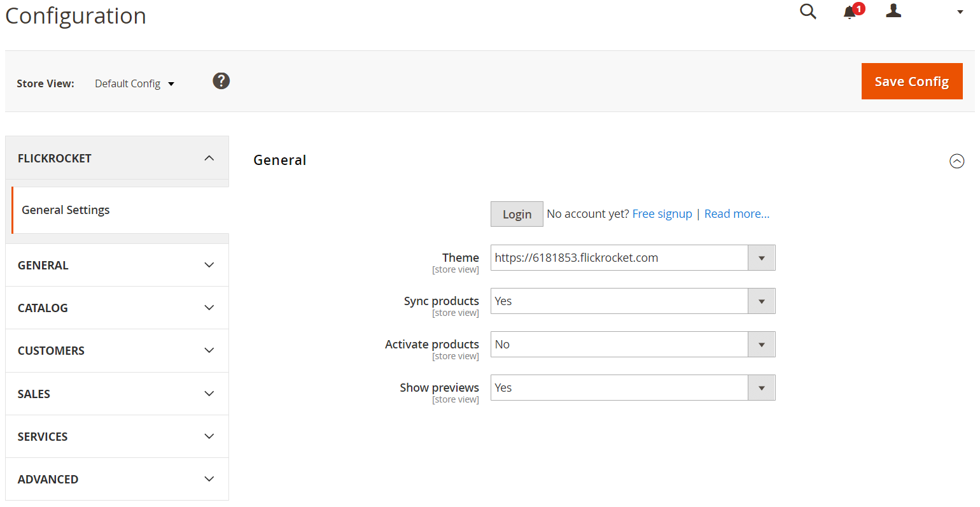Expand the CUSTOMERS sidebar section

(x=117, y=350)
